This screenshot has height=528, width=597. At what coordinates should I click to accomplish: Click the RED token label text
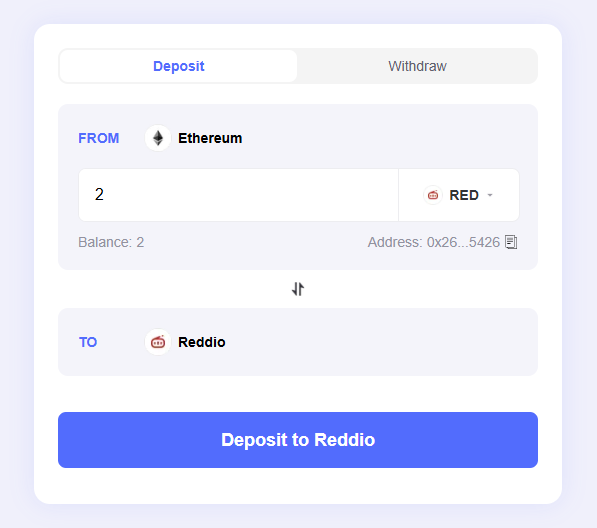click(x=464, y=195)
